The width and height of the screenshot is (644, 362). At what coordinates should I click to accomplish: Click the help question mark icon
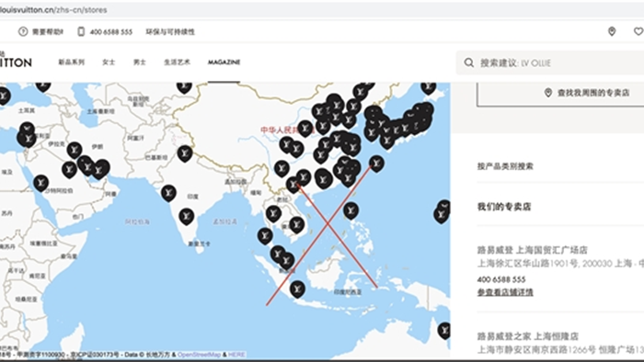pos(23,31)
